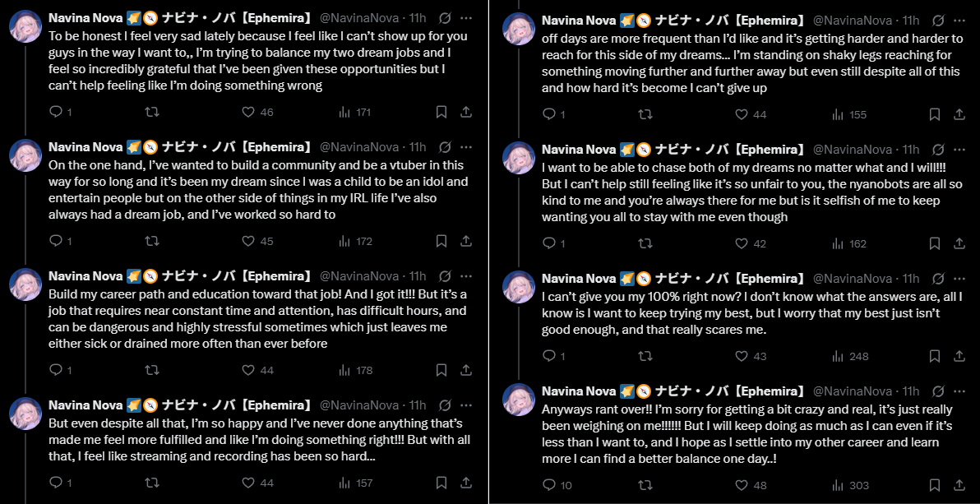Open more options on 'To be honest' tweet
This screenshot has height=504, width=980.
pyautogui.click(x=466, y=17)
